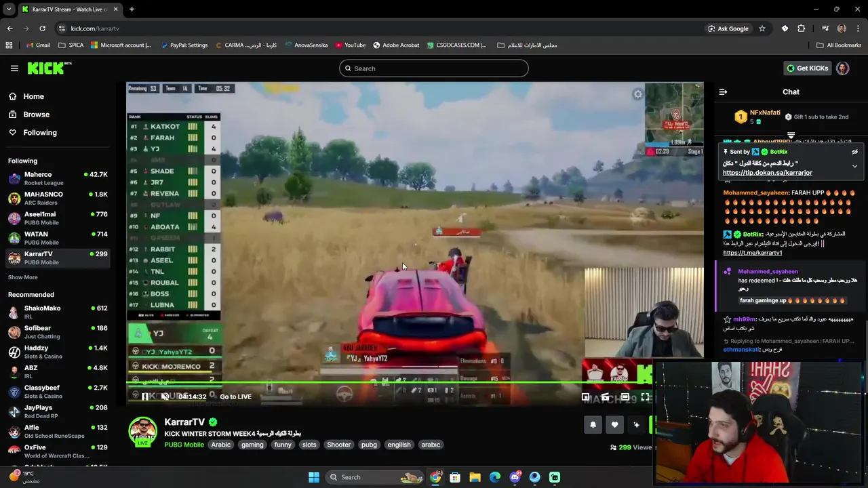Pause the stream video
This screenshot has width=868, height=488.
(144, 396)
